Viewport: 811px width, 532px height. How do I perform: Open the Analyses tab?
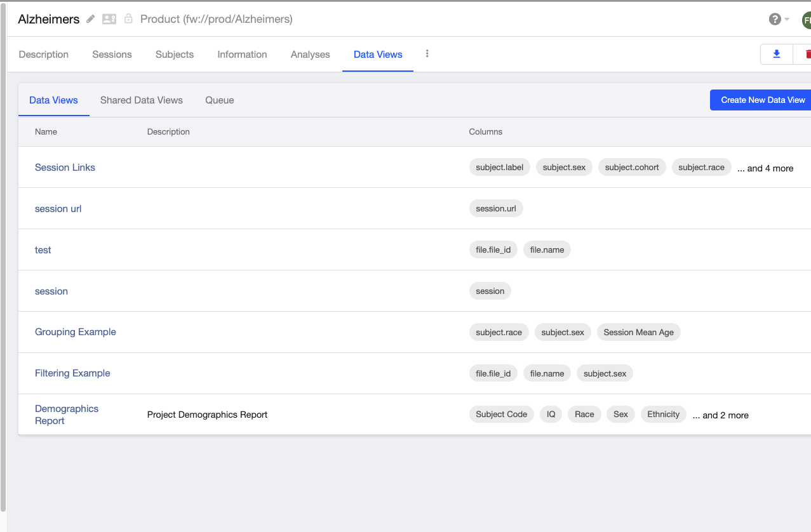click(310, 55)
